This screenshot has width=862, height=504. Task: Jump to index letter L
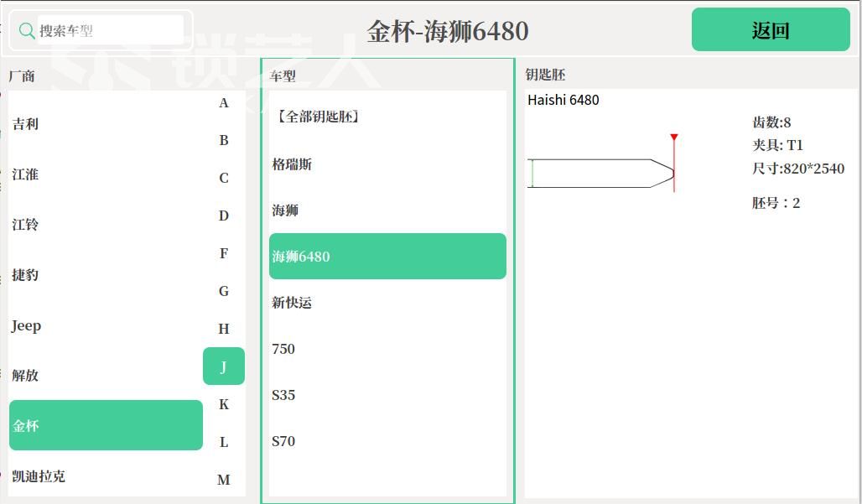point(224,442)
